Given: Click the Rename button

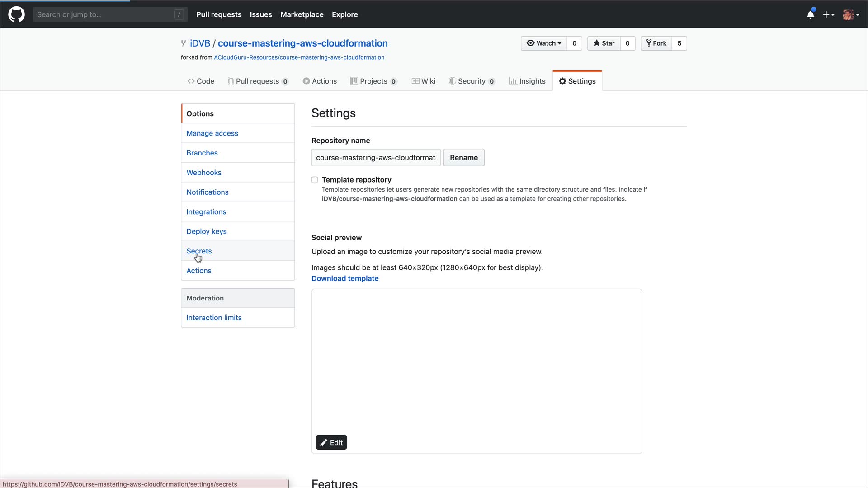Looking at the screenshot, I should coord(463,158).
